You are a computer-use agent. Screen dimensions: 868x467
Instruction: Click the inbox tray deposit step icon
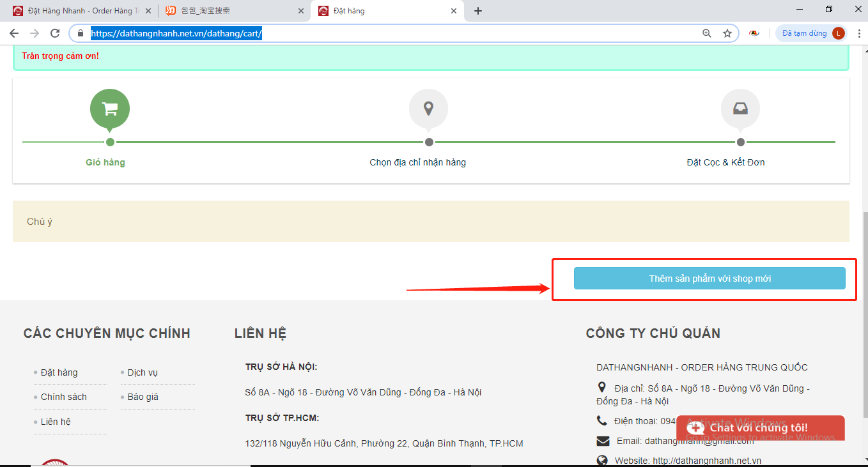(740, 109)
